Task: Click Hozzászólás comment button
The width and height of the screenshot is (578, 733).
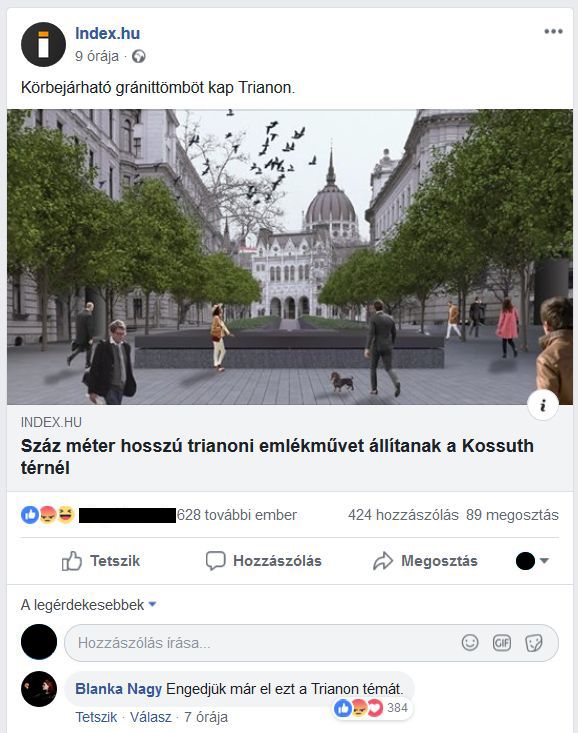Action: click(x=264, y=561)
